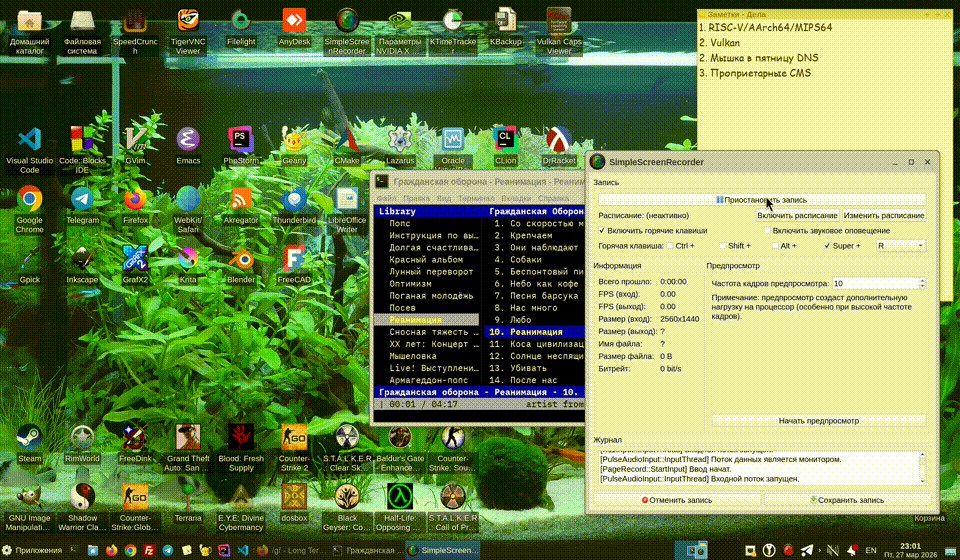Launch the Steam desktop icon

pyautogui.click(x=29, y=444)
